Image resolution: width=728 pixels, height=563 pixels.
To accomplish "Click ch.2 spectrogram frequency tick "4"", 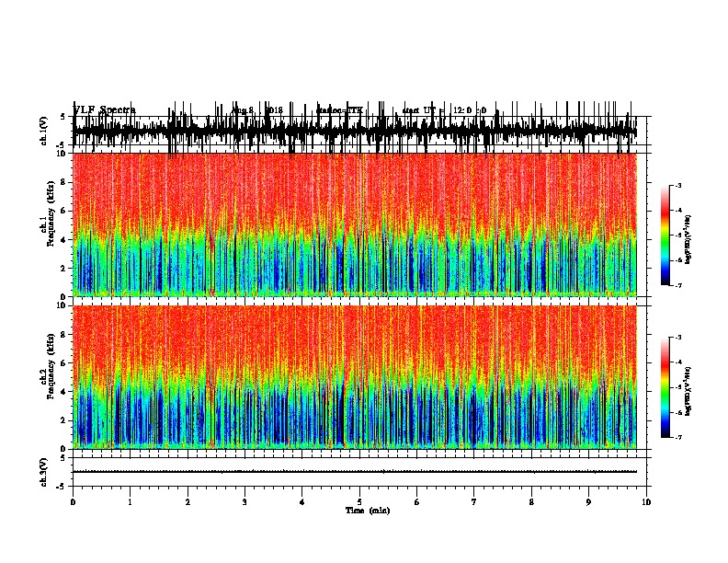I will [x=64, y=392].
